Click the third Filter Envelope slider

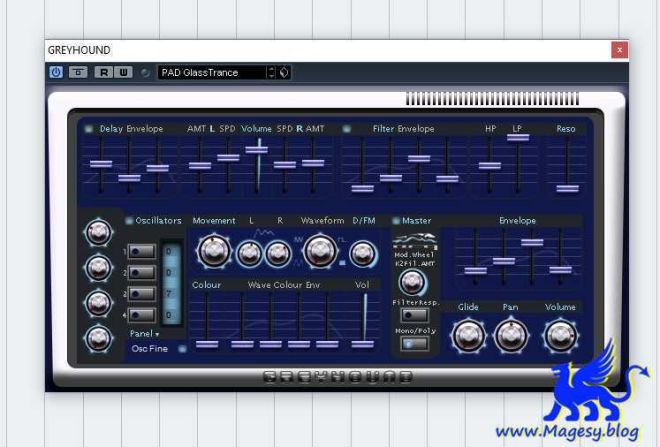(419, 159)
